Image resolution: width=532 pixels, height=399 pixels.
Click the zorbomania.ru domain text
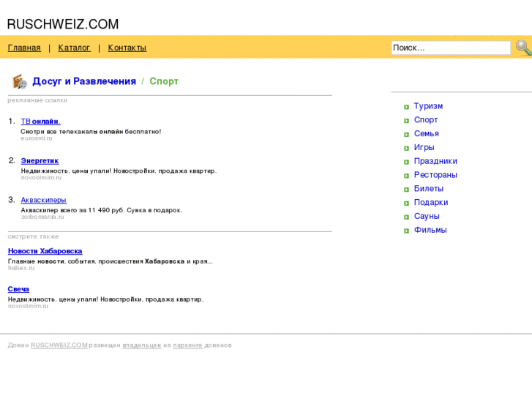pos(42,217)
